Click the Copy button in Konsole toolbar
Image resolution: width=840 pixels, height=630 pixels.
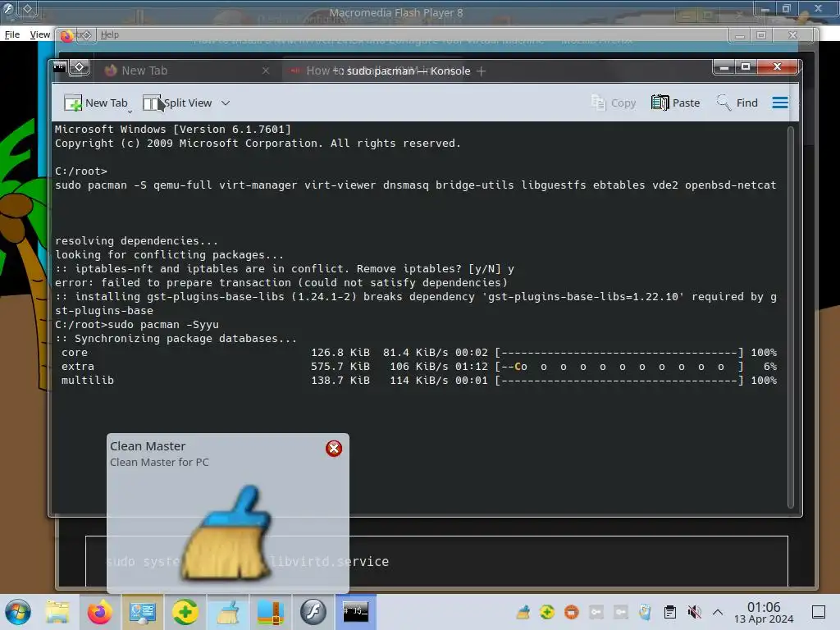pyautogui.click(x=614, y=103)
